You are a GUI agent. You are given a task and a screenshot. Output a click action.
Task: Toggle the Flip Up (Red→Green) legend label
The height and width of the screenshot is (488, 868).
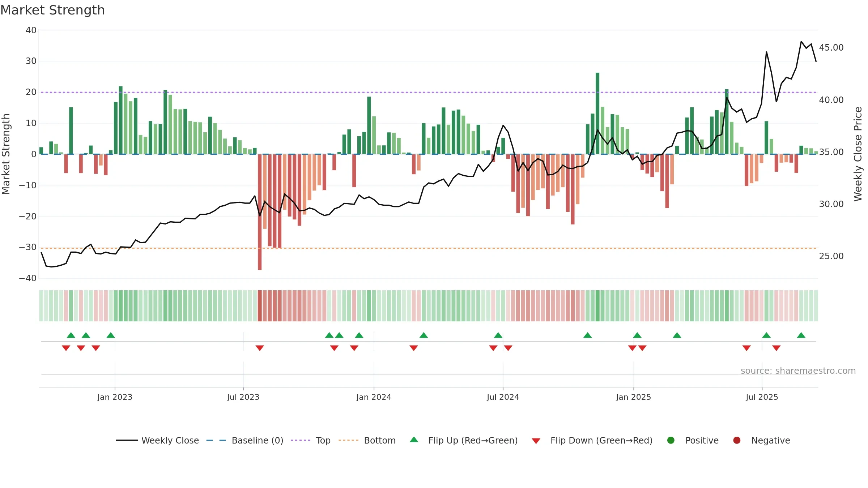click(473, 440)
